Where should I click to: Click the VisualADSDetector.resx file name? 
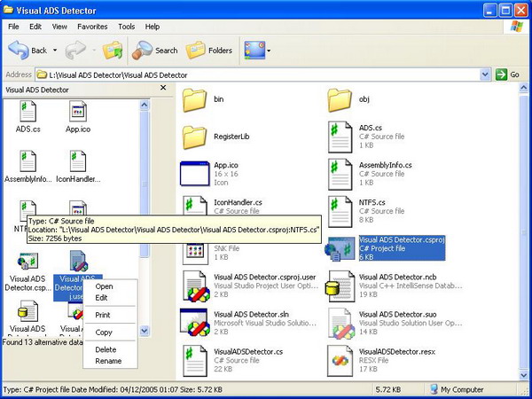point(397,351)
